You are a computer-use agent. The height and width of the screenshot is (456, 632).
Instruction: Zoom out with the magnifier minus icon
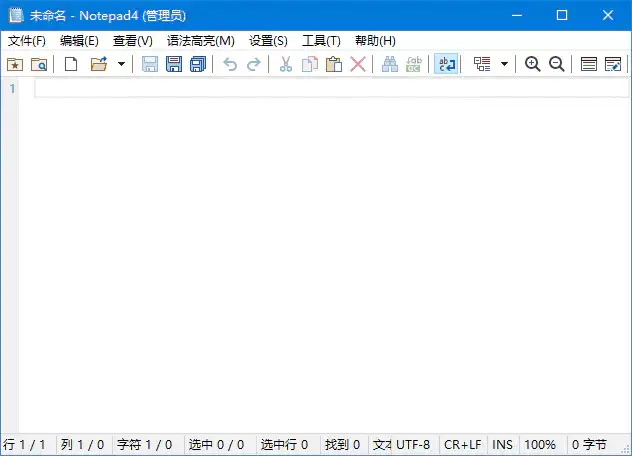[x=557, y=64]
